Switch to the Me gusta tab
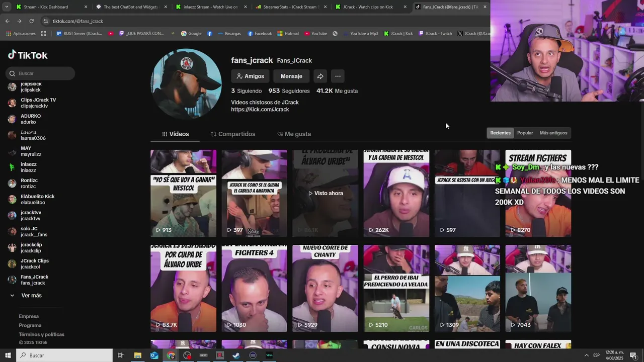This screenshot has height=362, width=644. (x=294, y=134)
